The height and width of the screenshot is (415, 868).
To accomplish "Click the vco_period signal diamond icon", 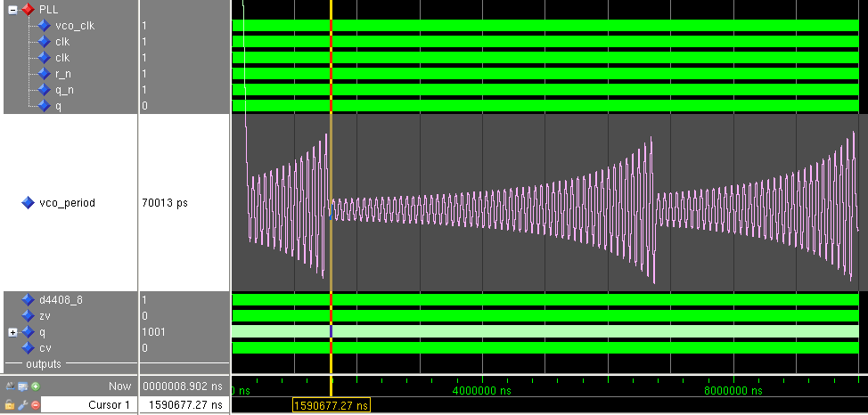I will pos(28,203).
